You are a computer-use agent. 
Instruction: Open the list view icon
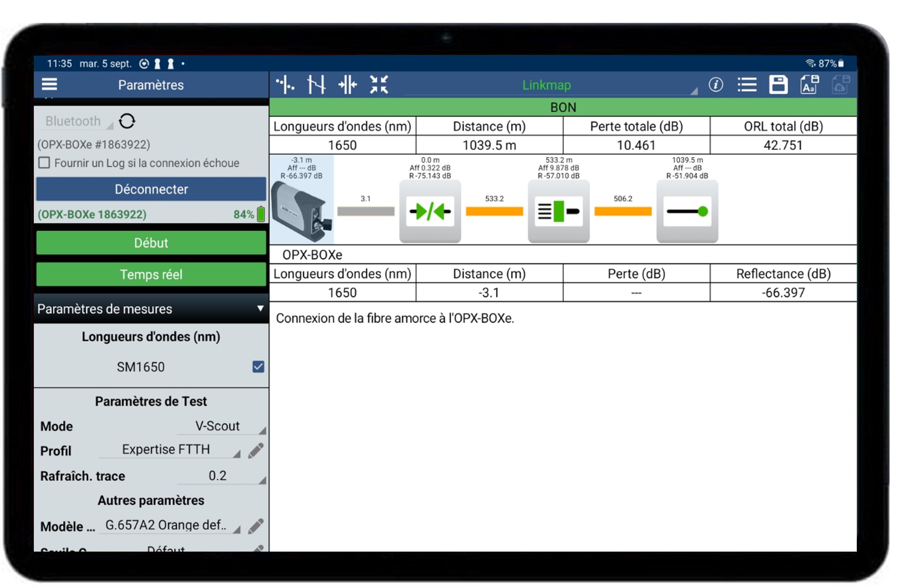pyautogui.click(x=747, y=85)
